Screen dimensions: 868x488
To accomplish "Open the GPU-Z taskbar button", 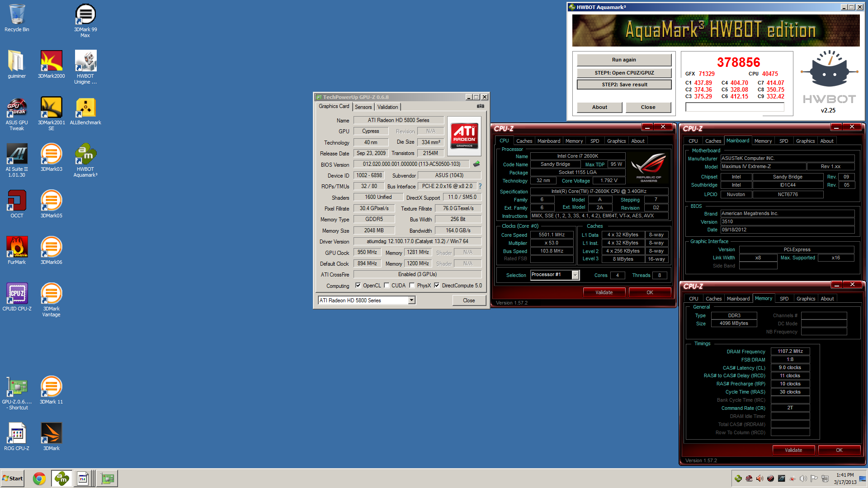I will tap(107, 479).
